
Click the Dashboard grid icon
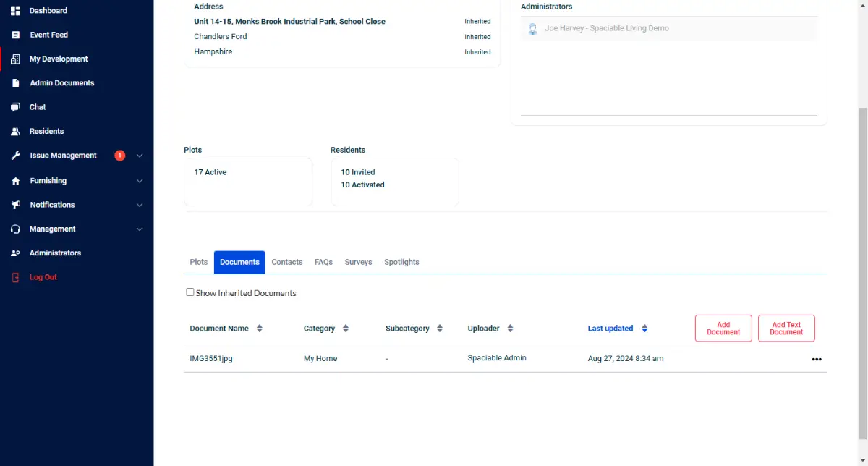[15, 11]
